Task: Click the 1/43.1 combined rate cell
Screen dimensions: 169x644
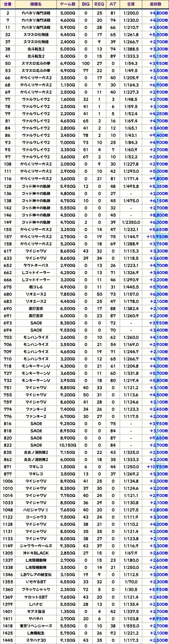Action: [131, 135]
